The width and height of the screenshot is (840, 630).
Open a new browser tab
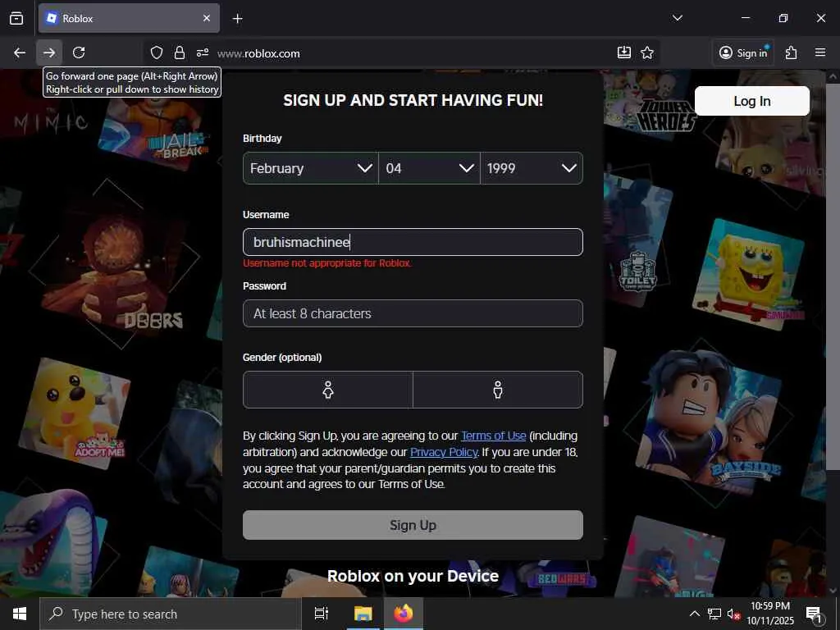point(237,19)
